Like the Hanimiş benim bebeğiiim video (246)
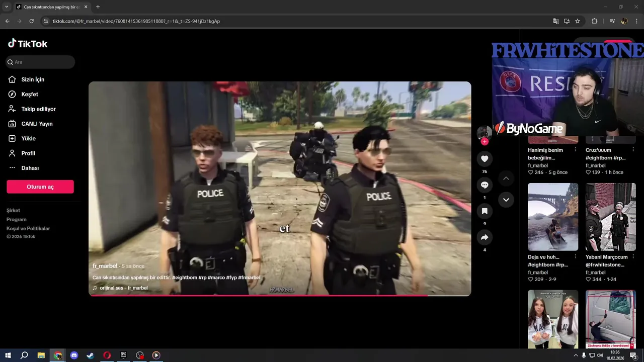The height and width of the screenshot is (362, 644). [530, 172]
